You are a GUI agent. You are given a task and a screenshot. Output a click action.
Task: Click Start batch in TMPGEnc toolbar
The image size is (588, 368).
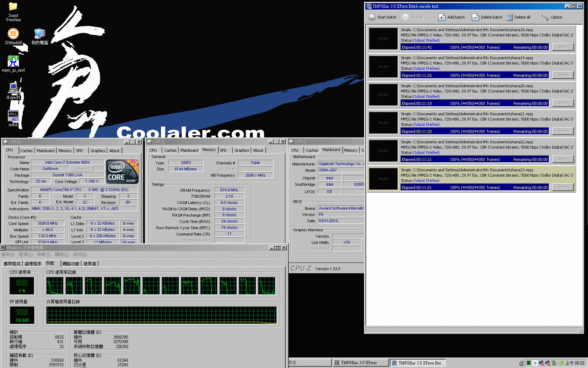point(383,17)
